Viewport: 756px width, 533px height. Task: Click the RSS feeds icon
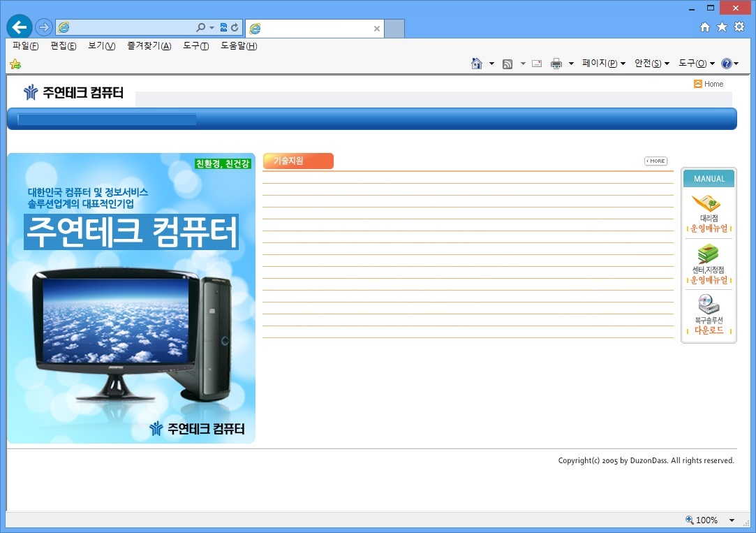[x=507, y=64]
